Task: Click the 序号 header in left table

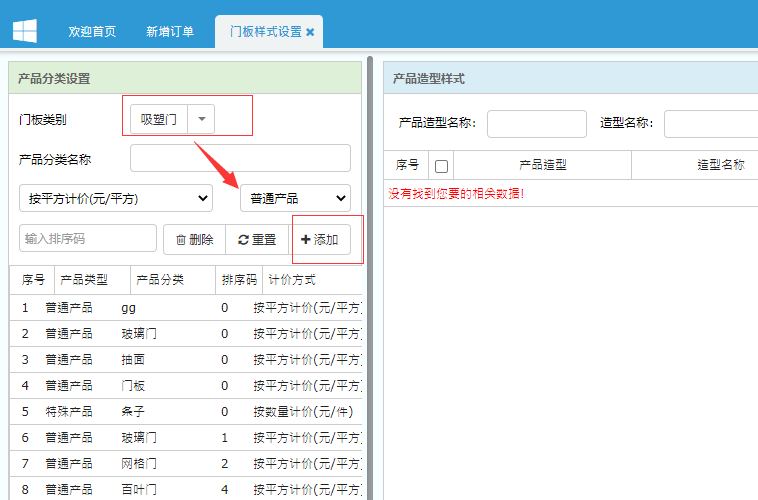Action: [x=32, y=279]
